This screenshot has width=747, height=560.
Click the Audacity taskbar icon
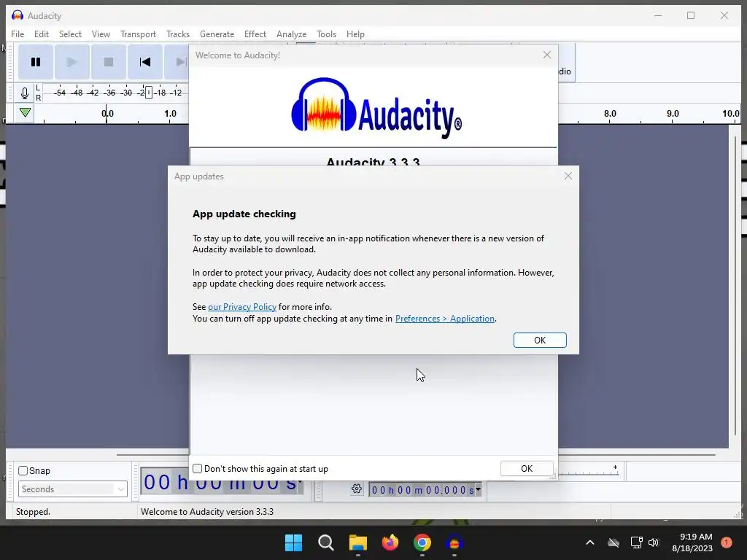click(454, 542)
